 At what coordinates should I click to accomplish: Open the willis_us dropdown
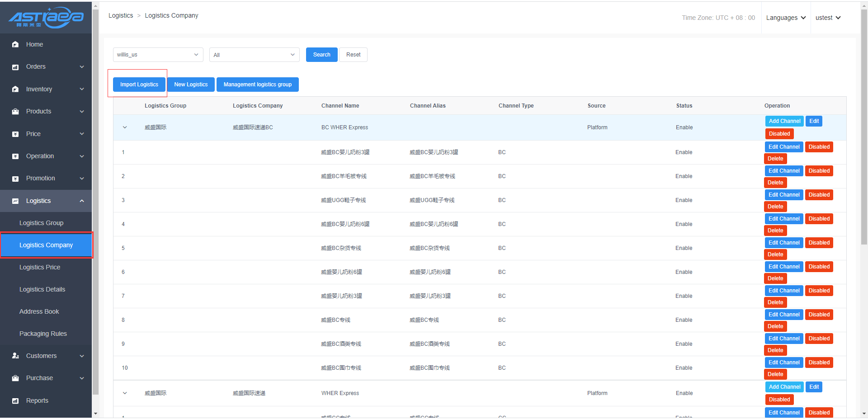pyautogui.click(x=158, y=55)
